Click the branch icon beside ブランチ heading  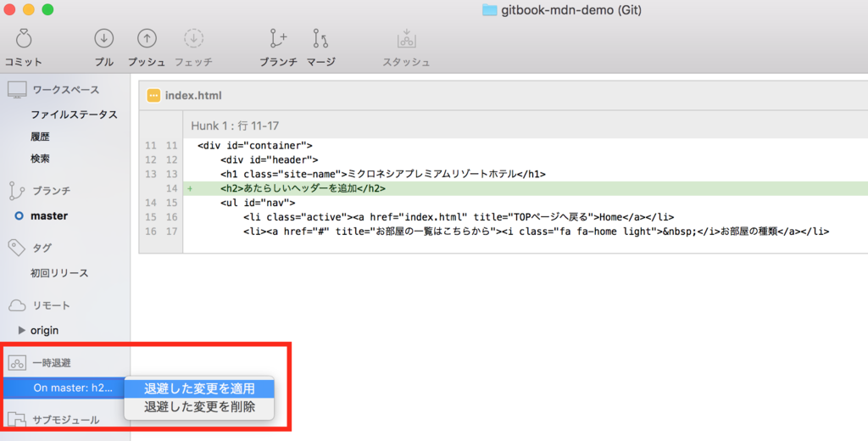17,191
